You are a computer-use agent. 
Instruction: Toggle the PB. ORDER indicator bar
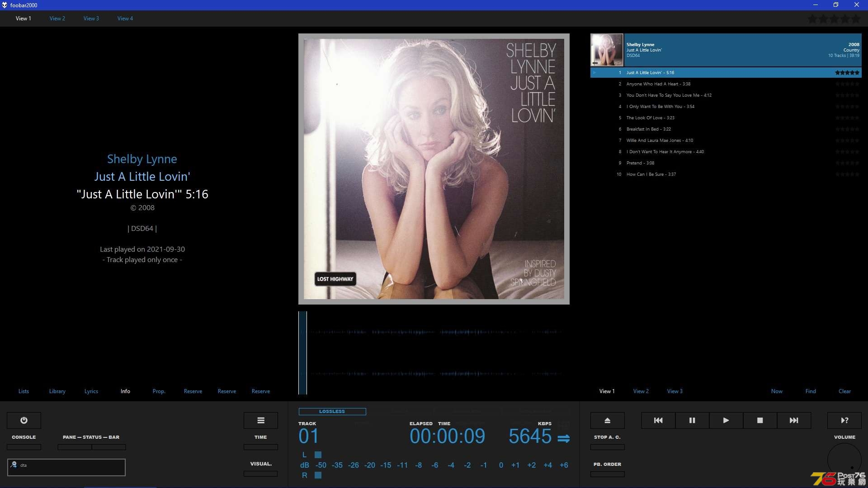[608, 474]
